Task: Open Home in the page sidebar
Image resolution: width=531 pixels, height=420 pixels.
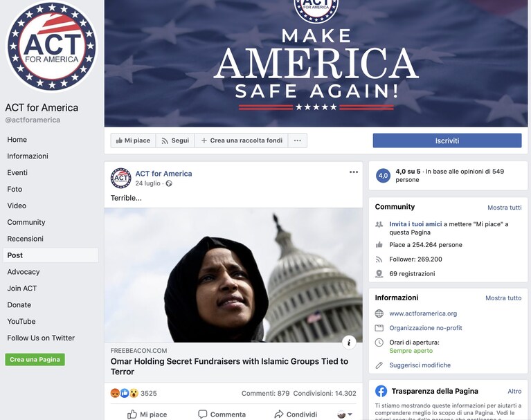Action: [17, 140]
